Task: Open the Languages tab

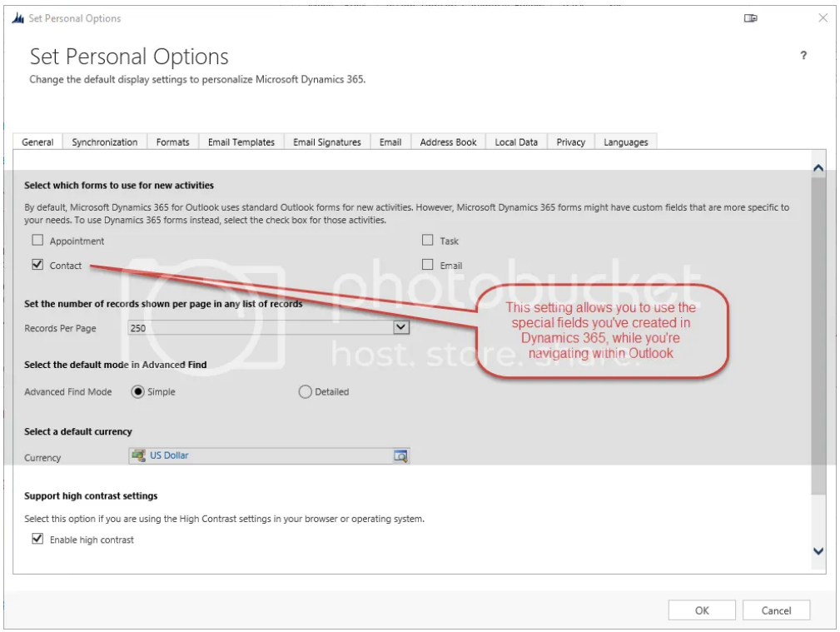Action: coord(626,142)
